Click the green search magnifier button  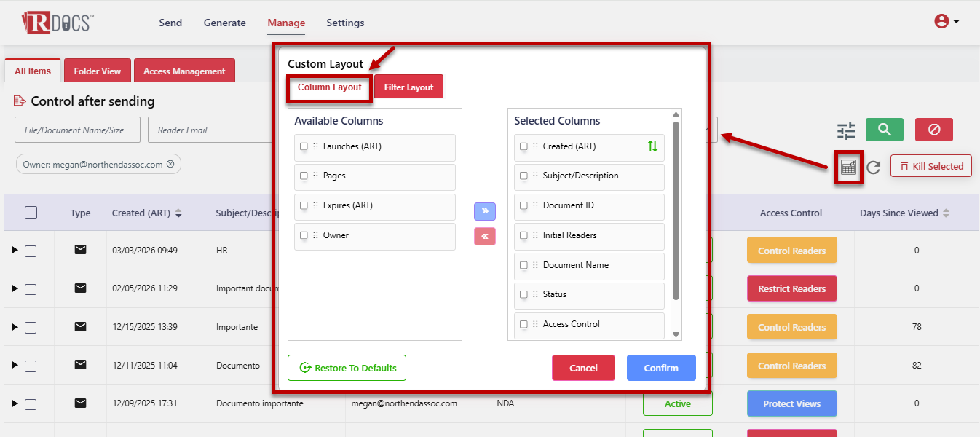(x=884, y=130)
